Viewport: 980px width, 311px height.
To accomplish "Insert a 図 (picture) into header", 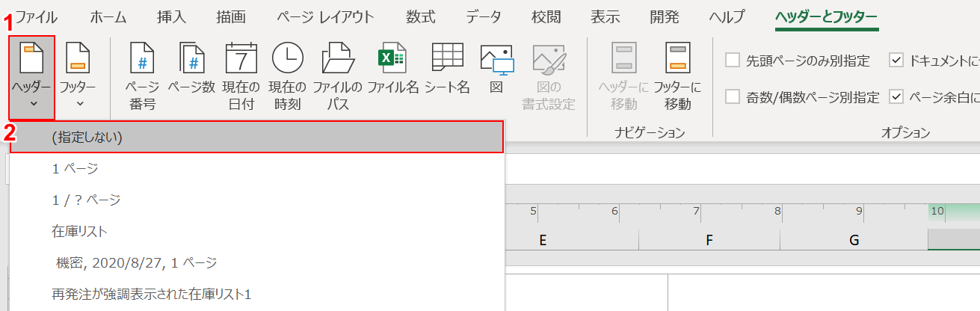I will click(496, 75).
